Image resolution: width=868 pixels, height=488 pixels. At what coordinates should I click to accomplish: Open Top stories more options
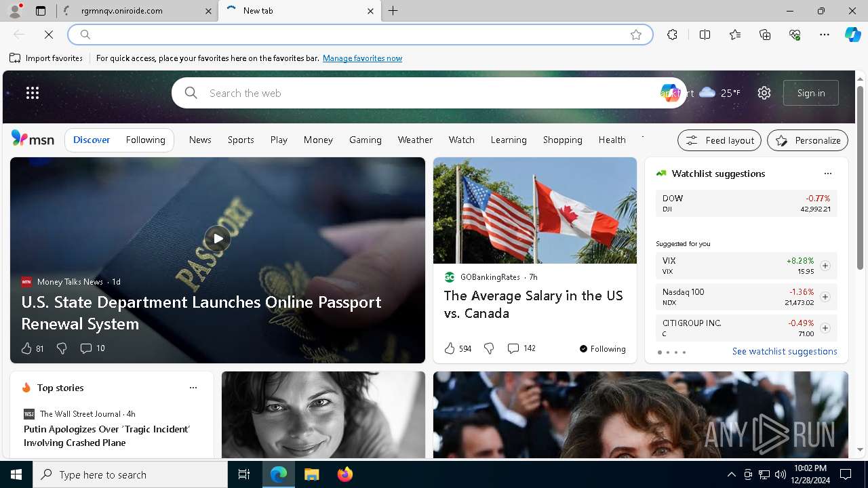pos(193,388)
